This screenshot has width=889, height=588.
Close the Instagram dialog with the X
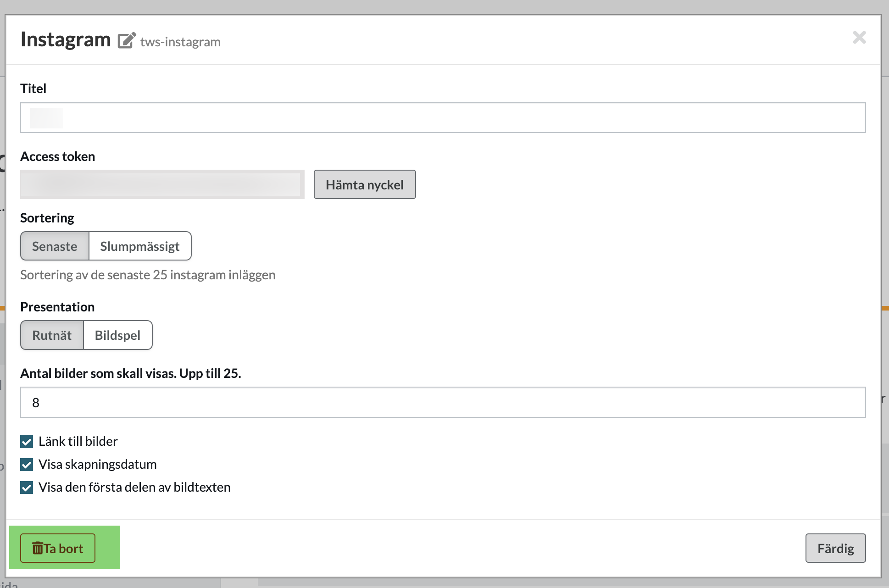859,37
